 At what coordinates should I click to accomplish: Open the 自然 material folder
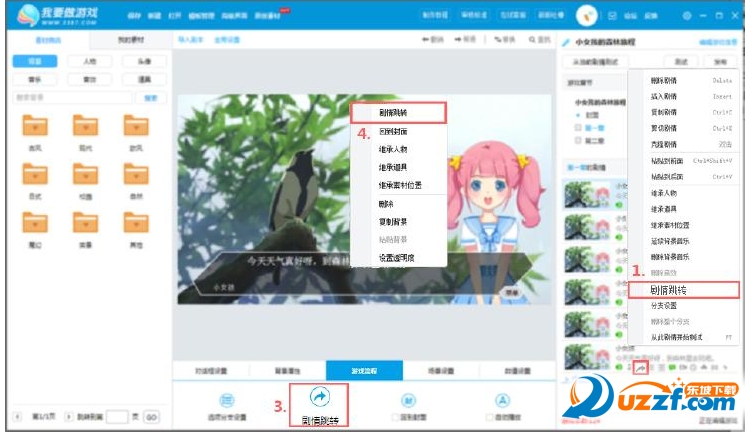coord(136,174)
